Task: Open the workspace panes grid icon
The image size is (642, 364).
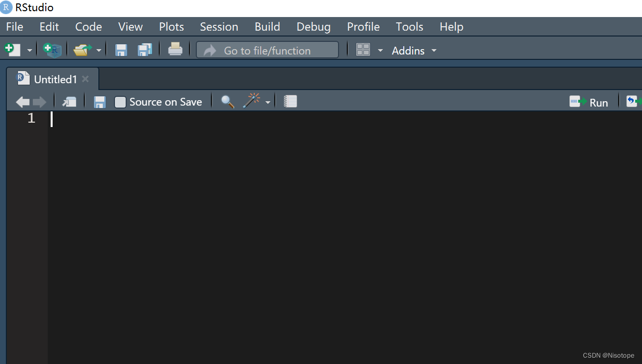Action: pyautogui.click(x=363, y=50)
